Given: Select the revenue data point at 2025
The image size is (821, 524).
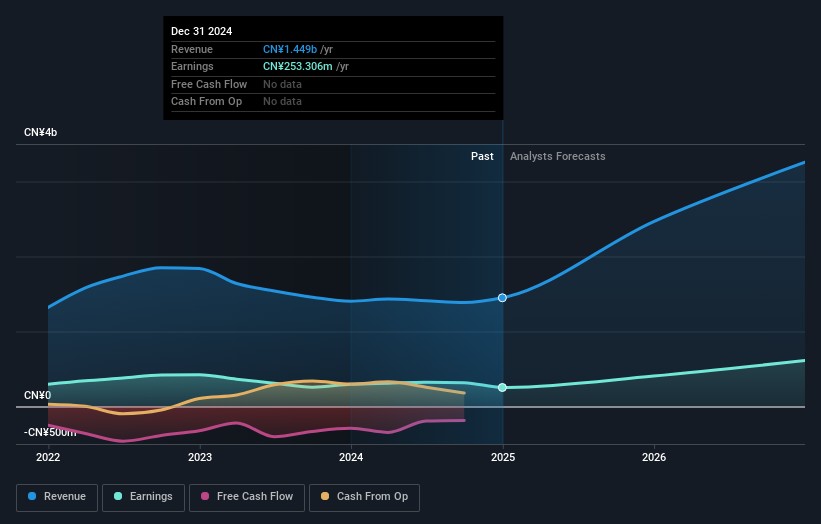Looking at the screenshot, I should coord(502,298).
